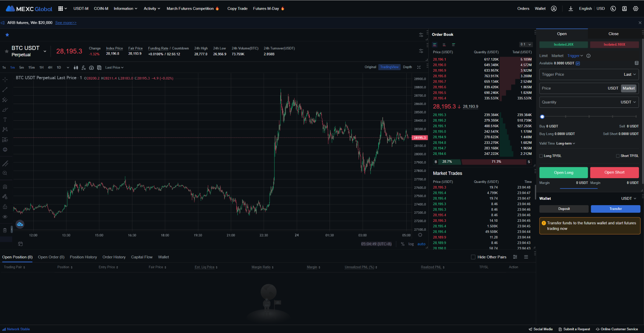Open the emoji icons tool

click(x=5, y=150)
